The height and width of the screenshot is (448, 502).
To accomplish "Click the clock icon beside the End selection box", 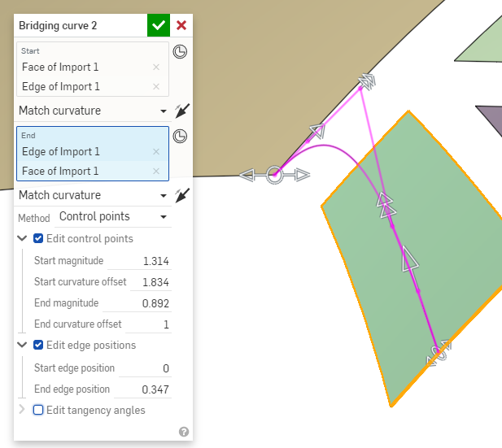I will click(181, 137).
